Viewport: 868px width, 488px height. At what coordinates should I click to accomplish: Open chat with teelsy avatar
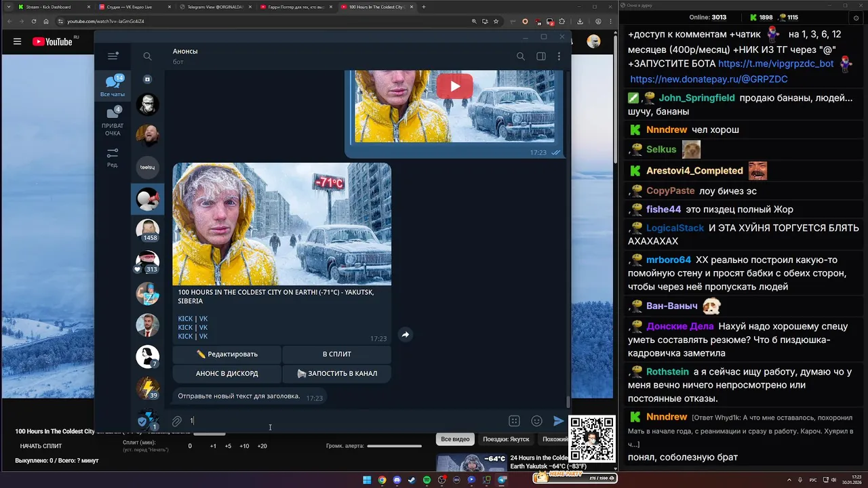(x=147, y=167)
